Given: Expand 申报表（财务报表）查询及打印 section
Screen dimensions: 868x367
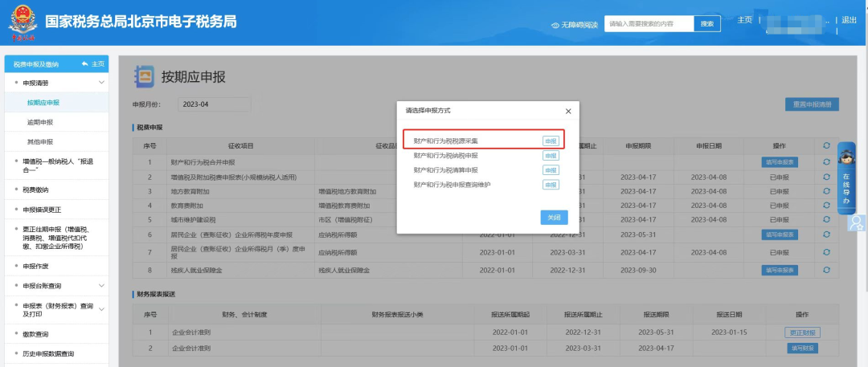Looking at the screenshot, I should pyautogui.click(x=101, y=309).
